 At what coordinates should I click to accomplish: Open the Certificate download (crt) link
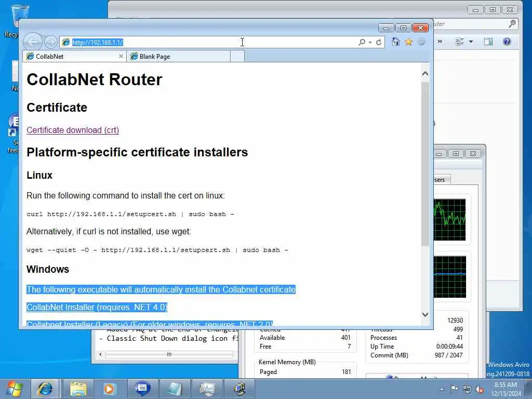click(x=73, y=130)
